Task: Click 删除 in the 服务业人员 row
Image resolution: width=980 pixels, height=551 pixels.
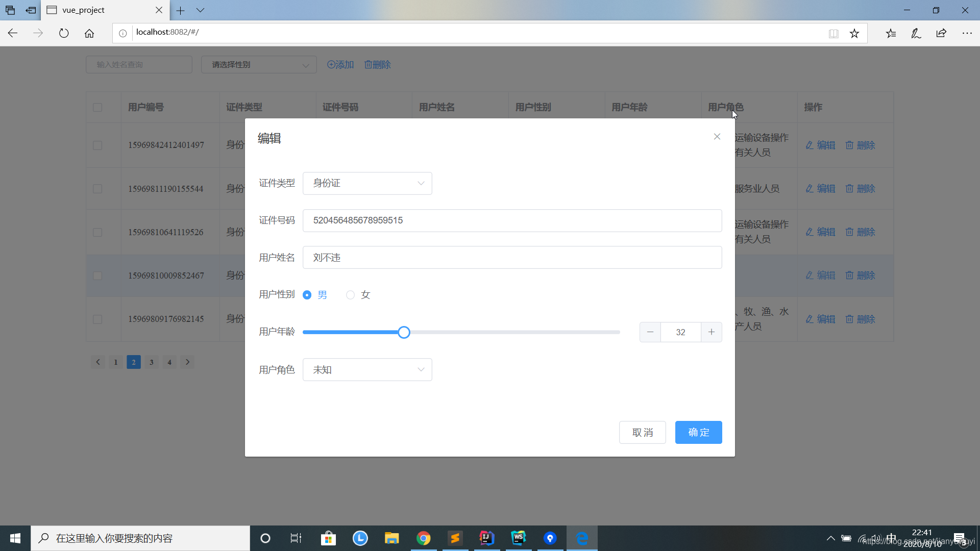Action: pyautogui.click(x=860, y=189)
